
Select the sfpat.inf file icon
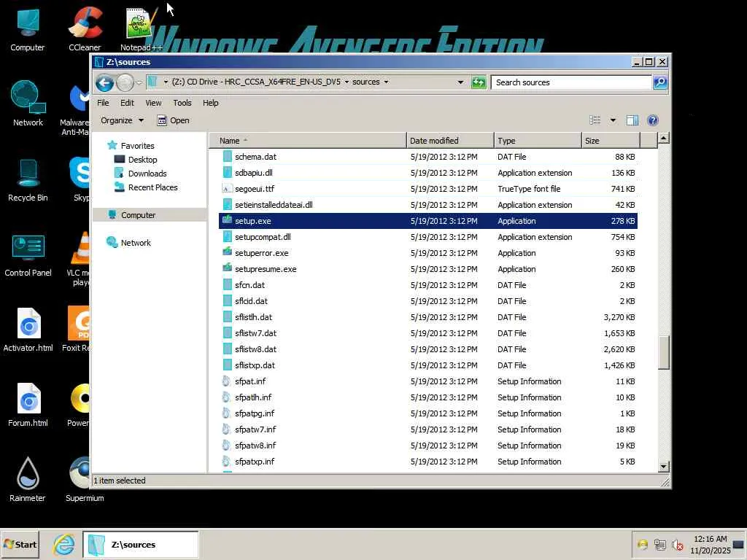228,381
